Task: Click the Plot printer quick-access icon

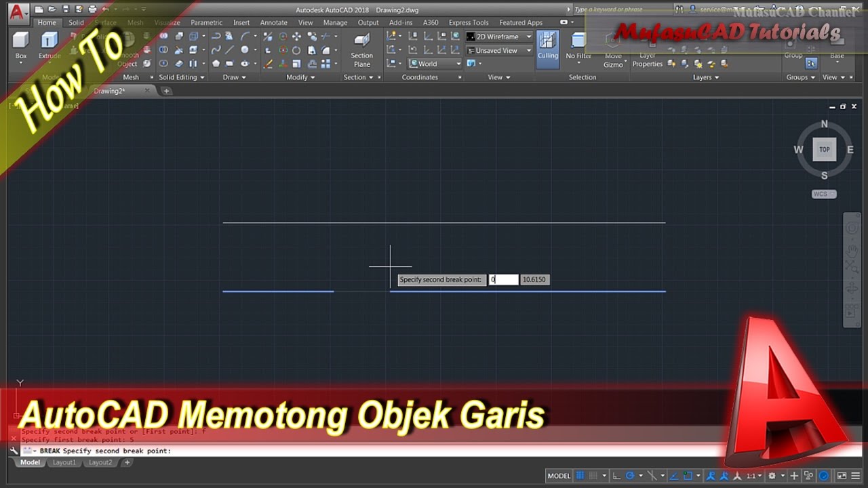Action: (x=92, y=9)
